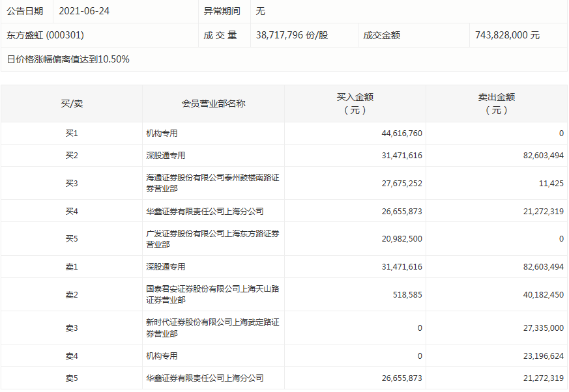The height and width of the screenshot is (392, 569).
Task: Select the turnover value 743,828,000 元
Action: pos(507,35)
